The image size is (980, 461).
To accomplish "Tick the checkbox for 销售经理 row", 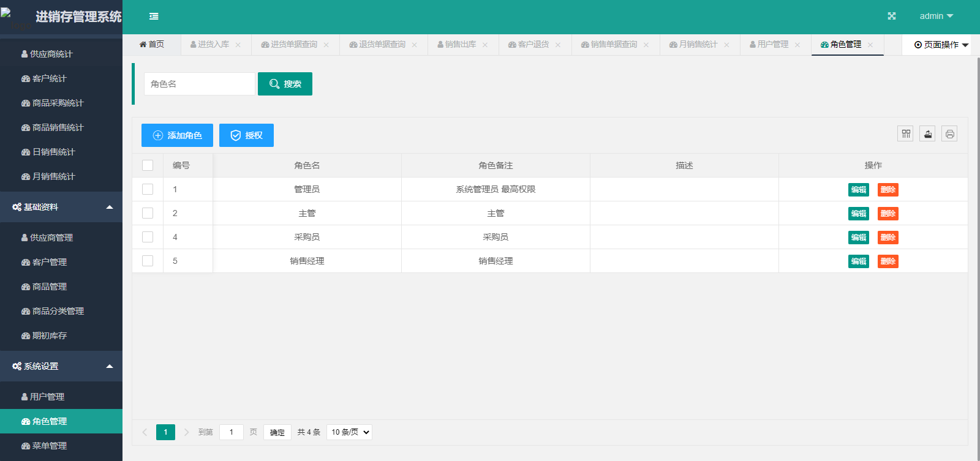I will (148, 261).
